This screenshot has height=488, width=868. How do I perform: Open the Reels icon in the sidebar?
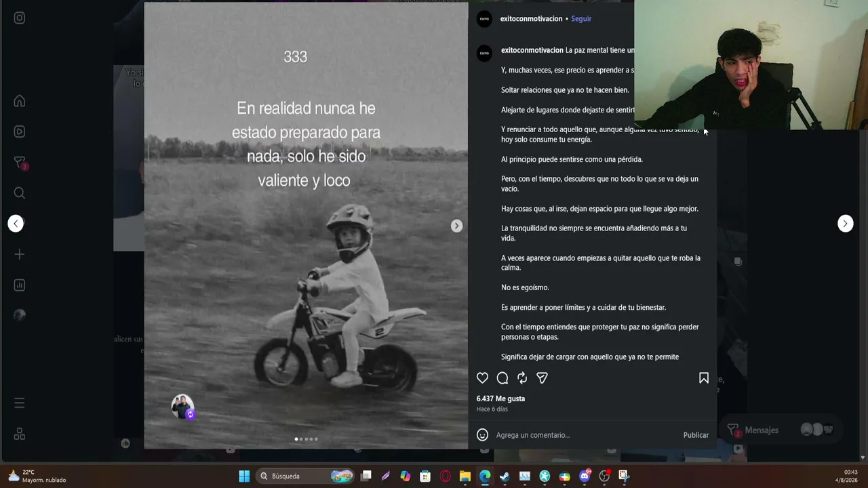(20, 131)
